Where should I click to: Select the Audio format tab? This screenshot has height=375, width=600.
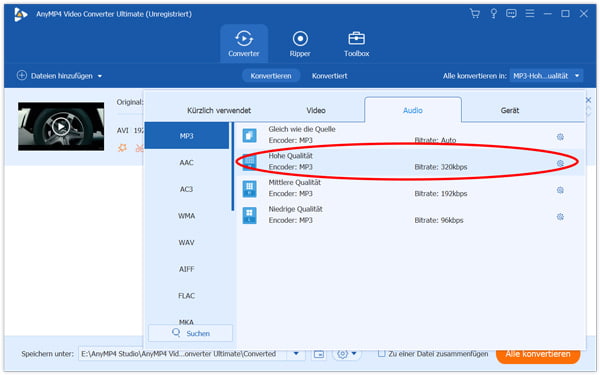point(413,110)
